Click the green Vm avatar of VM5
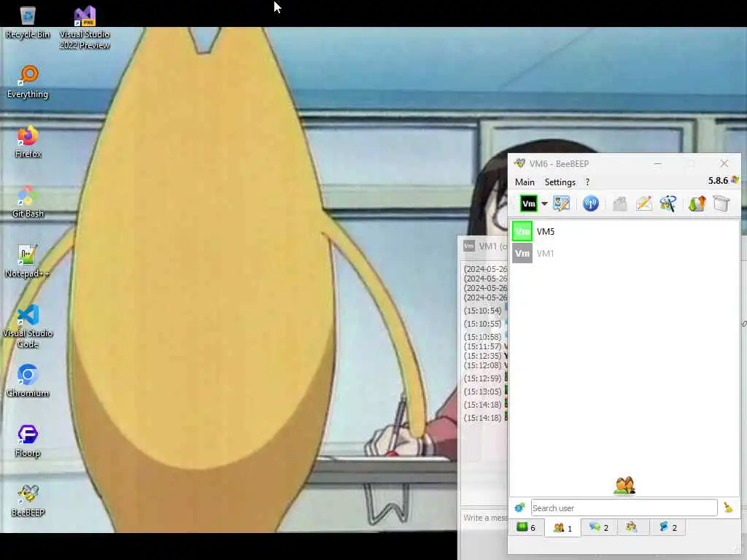747x560 pixels. coord(522,231)
